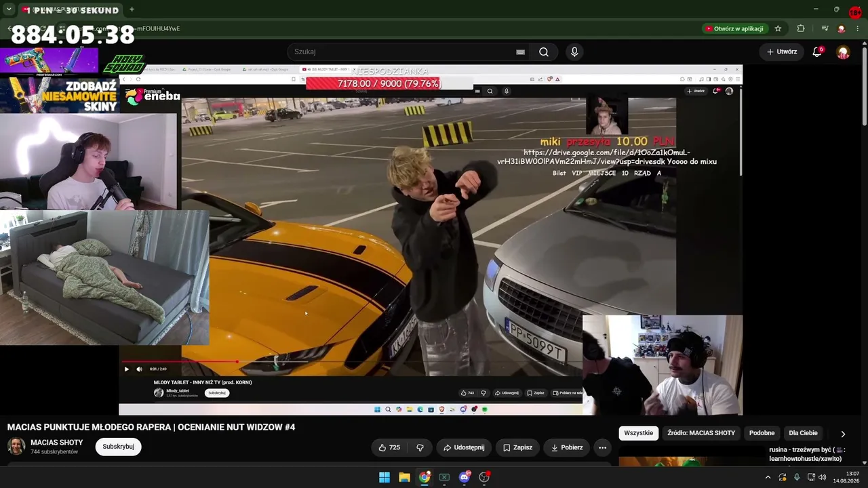The width and height of the screenshot is (868, 488).
Task: Open the MACIAS SHOTY channel avatar
Action: (16, 446)
